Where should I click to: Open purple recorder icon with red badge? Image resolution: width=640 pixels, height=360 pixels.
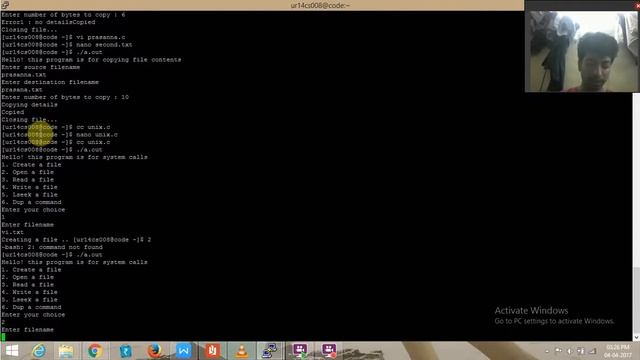point(329,351)
